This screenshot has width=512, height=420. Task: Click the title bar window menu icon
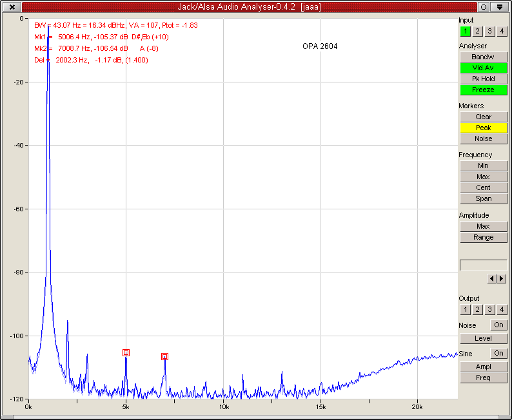(x=500, y=7)
